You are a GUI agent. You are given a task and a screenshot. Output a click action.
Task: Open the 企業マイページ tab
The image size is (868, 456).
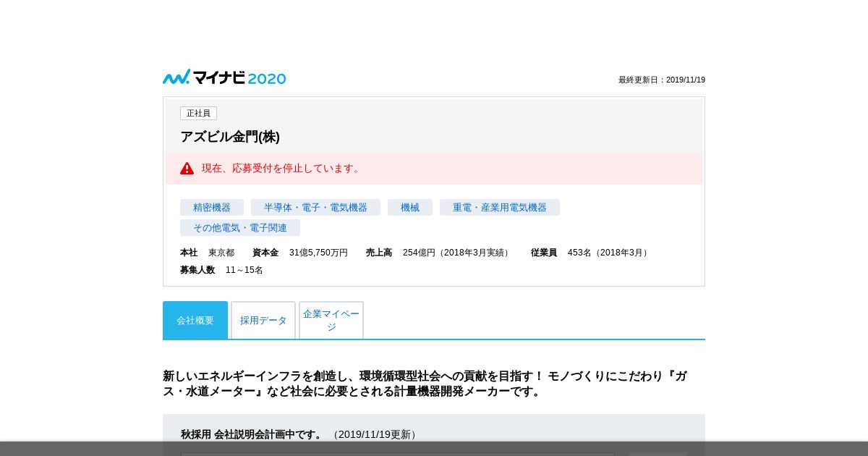(x=331, y=320)
